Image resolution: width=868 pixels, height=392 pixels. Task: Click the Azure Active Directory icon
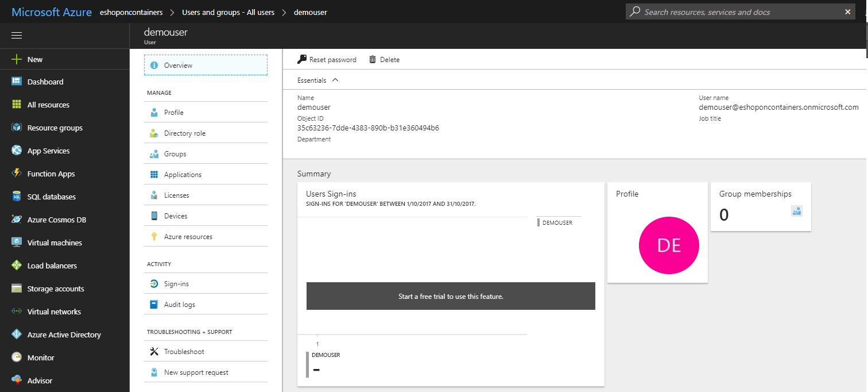(x=17, y=335)
